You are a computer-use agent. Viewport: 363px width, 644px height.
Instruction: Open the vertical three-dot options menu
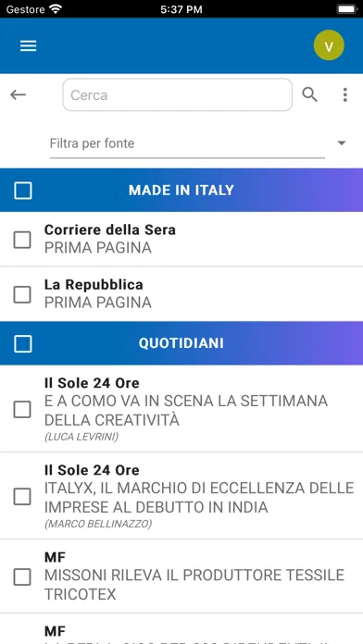(x=344, y=95)
